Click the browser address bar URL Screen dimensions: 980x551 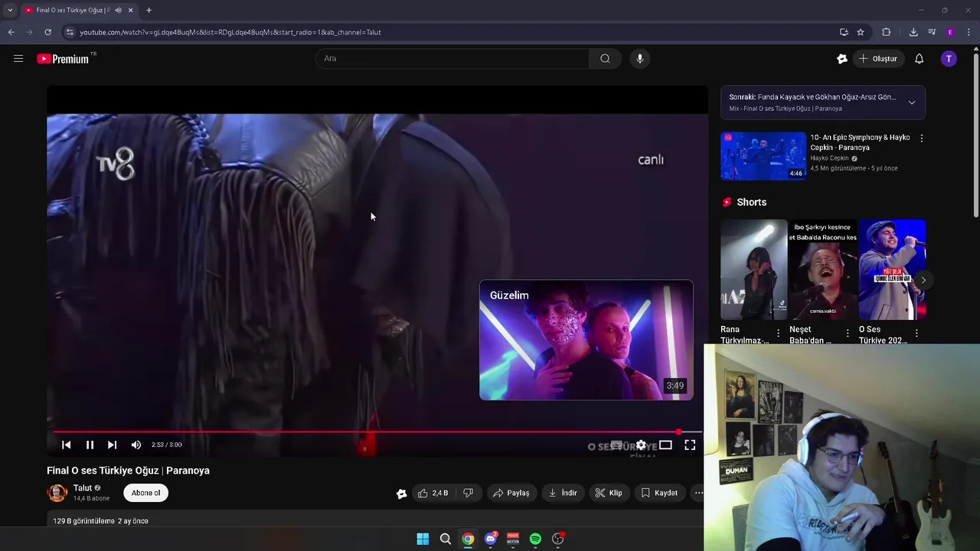click(230, 32)
